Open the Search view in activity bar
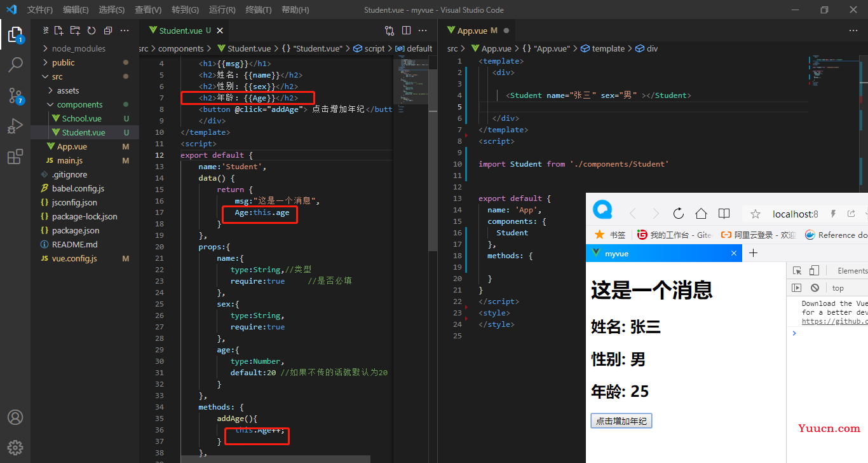 tap(15, 64)
